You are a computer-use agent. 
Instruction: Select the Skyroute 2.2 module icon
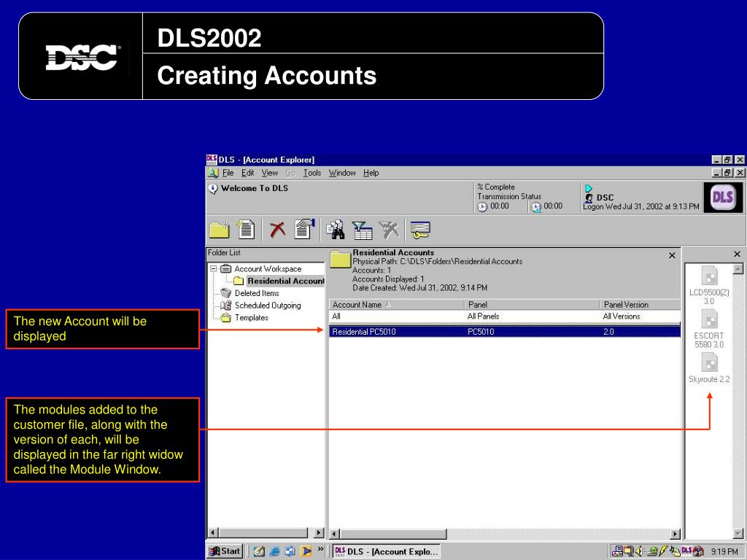click(x=709, y=368)
